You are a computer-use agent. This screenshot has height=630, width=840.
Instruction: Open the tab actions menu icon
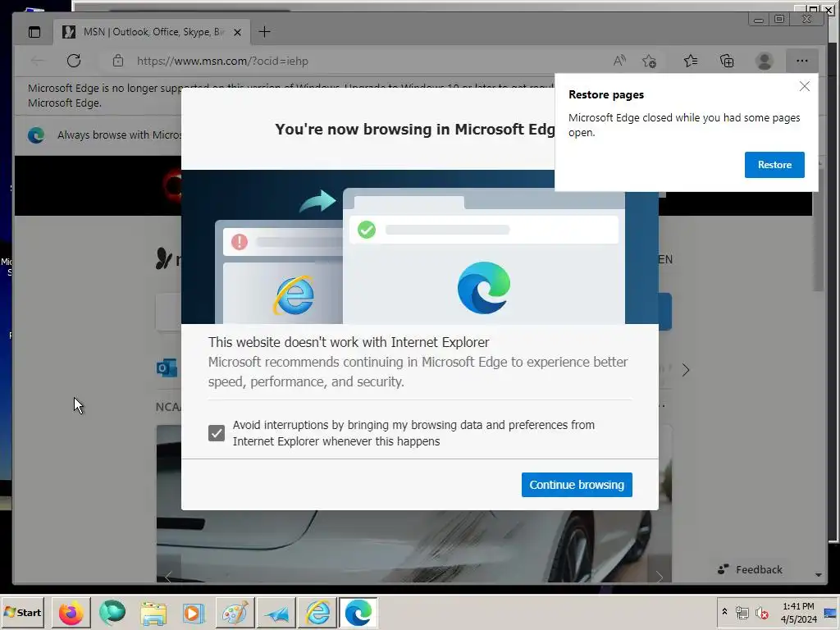[34, 32]
